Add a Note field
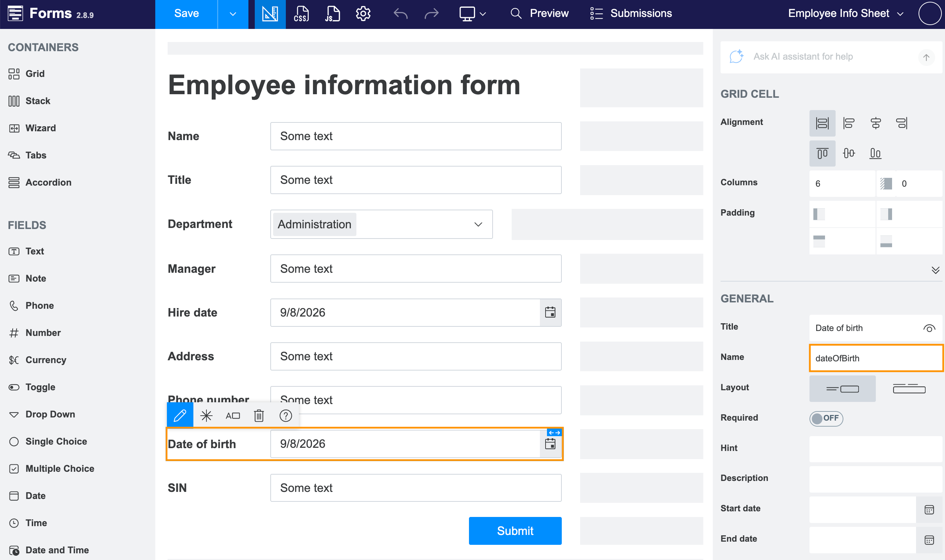 coord(27,278)
